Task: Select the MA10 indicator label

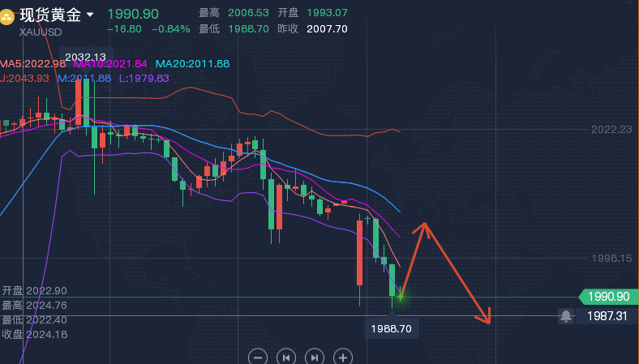Action: [111, 64]
